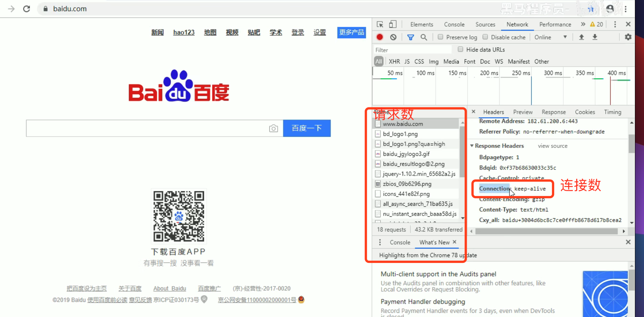The height and width of the screenshot is (317, 644).
Task: Click the network Filter text field
Action: coord(413,50)
